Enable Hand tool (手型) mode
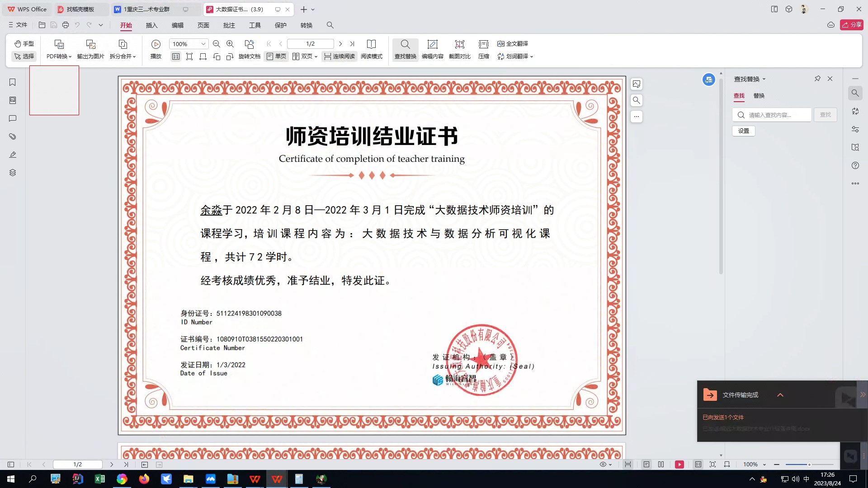868x488 pixels. coord(24,43)
